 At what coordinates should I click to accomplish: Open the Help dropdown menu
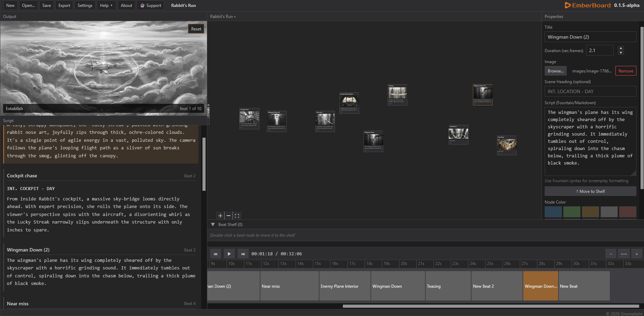(106, 6)
